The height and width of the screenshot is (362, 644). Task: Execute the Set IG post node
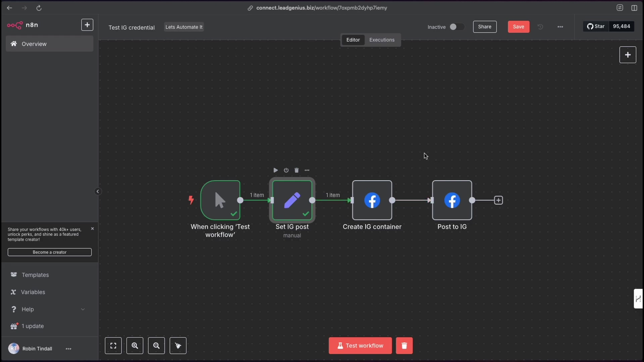click(x=275, y=170)
